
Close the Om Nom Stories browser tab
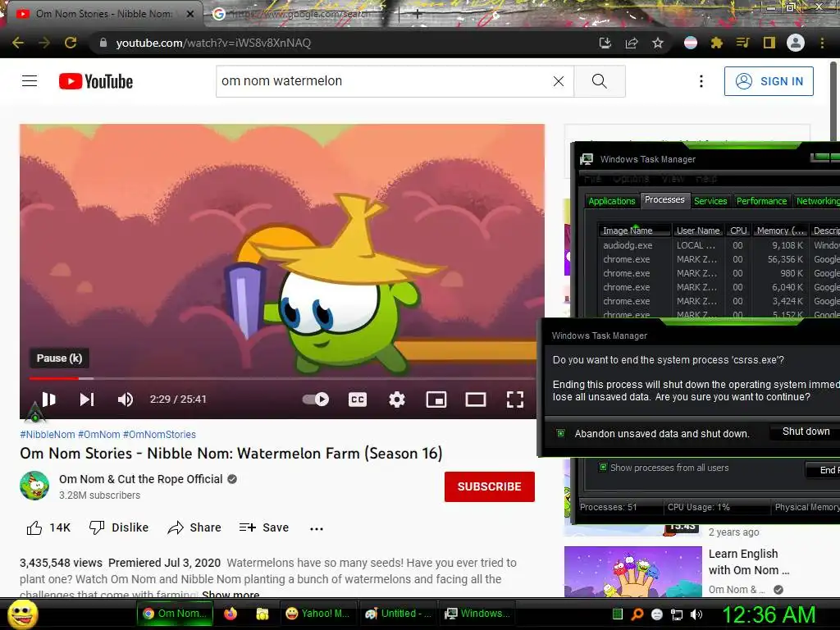click(x=189, y=14)
